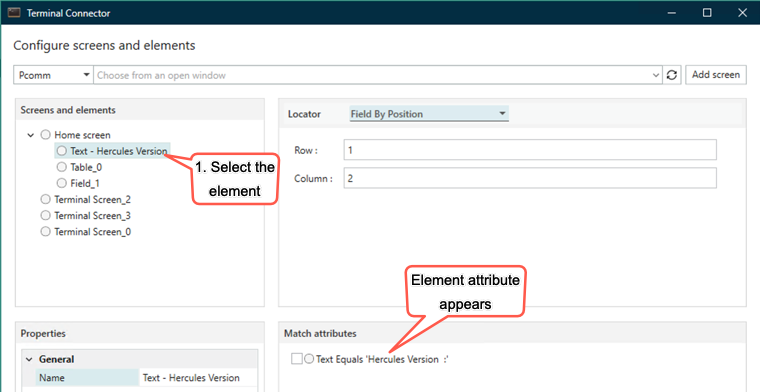760x392 pixels.
Task: Open the Field By Position locator dropdown
Action: pos(429,114)
